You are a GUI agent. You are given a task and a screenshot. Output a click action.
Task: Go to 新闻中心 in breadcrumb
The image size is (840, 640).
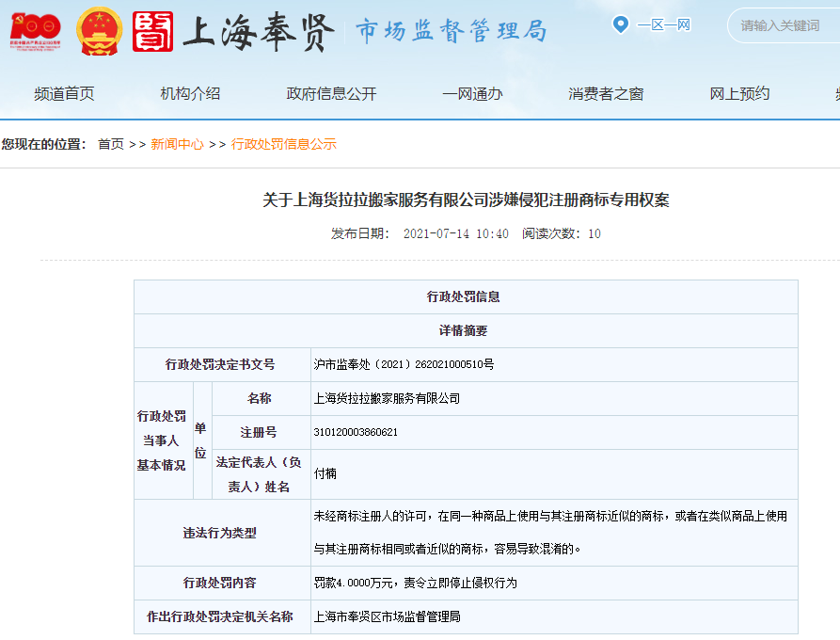coord(178,144)
